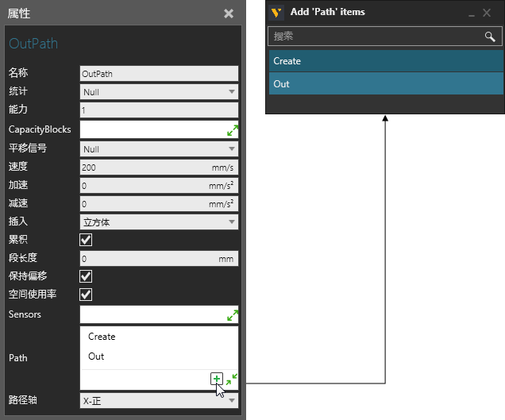Close the 属性 properties panel

(x=229, y=13)
